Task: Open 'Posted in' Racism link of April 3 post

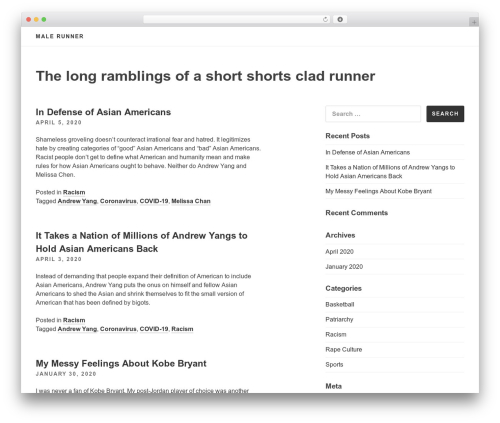Action: [74, 320]
